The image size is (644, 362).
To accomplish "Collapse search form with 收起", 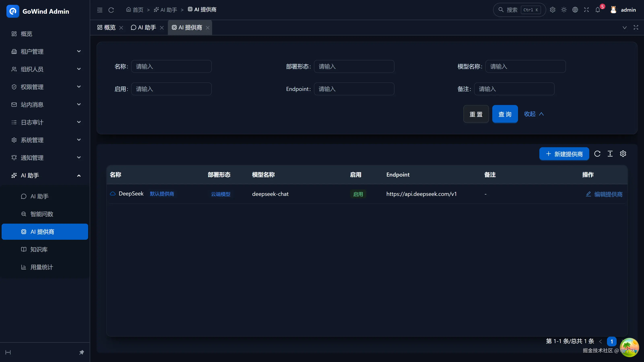I will (x=534, y=114).
